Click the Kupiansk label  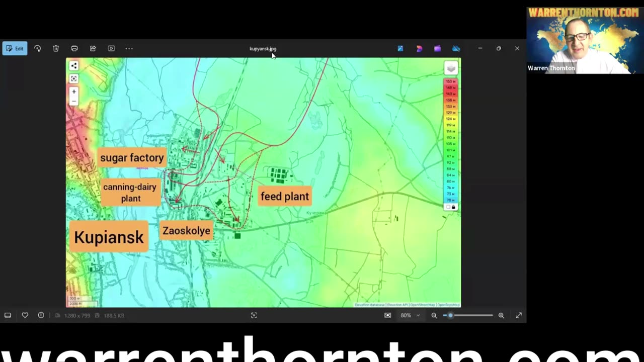109,237
